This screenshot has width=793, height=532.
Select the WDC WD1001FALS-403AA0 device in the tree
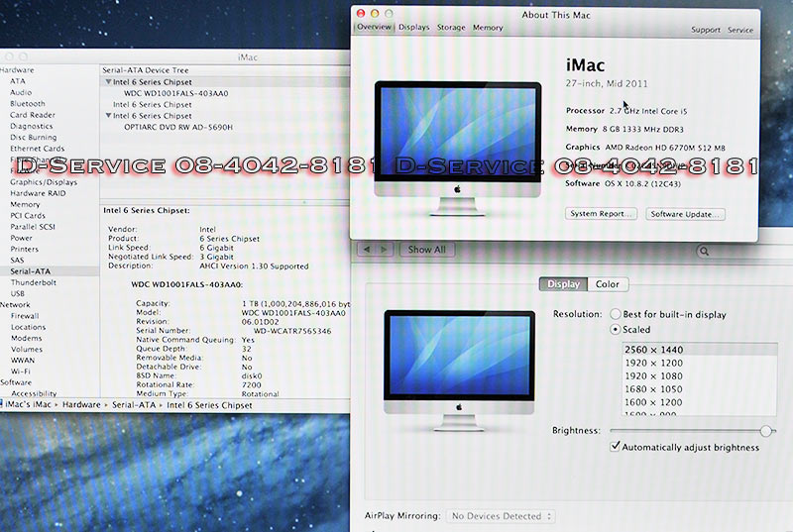pos(176,93)
